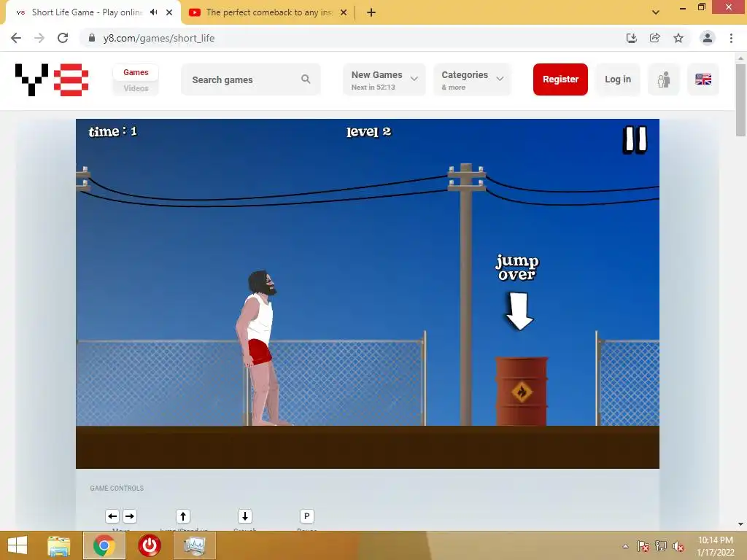Click the taskbar clock 10:14 PM
Image resolution: width=747 pixels, height=560 pixels.
(x=716, y=546)
